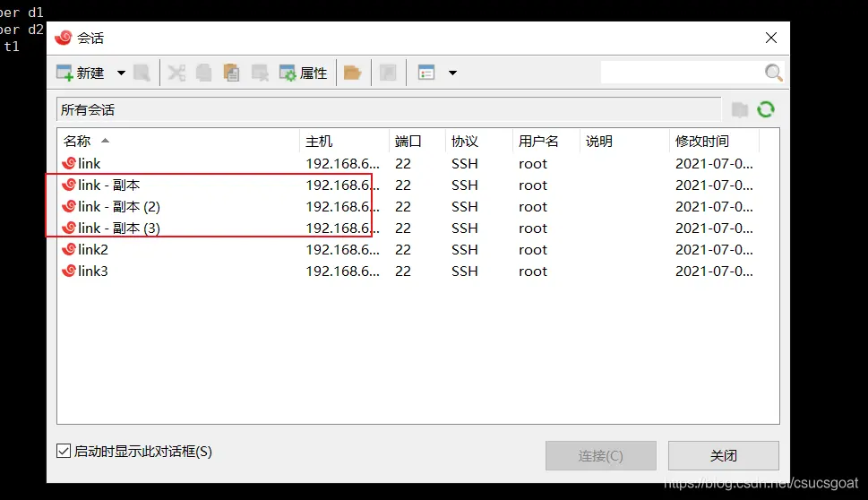Sort by the 主机 column header
The width and height of the screenshot is (868, 500).
point(344,142)
